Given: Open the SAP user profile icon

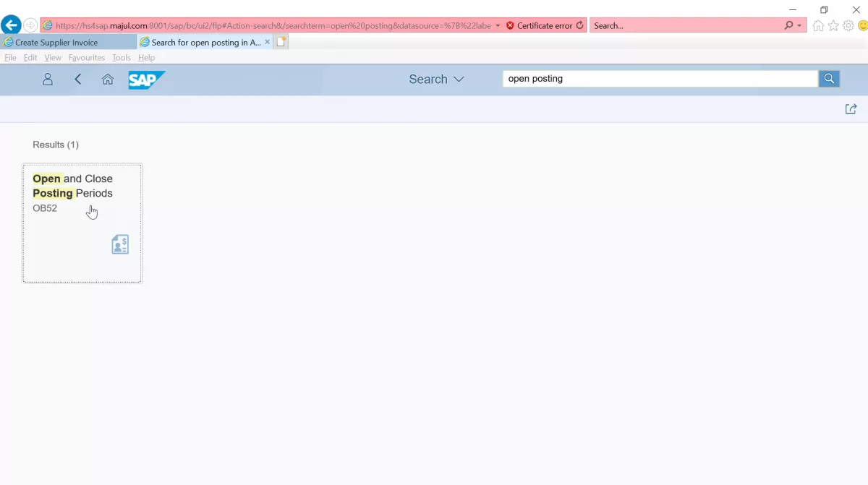Looking at the screenshot, I should (48, 80).
